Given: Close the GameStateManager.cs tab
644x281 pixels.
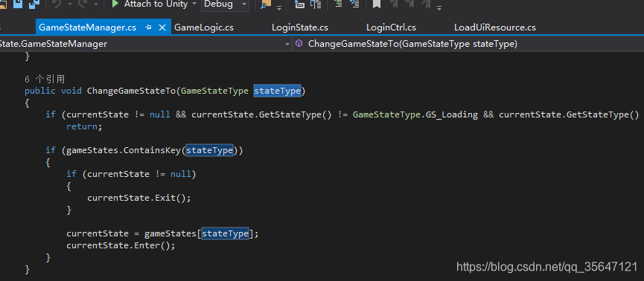Looking at the screenshot, I should [x=162, y=28].
